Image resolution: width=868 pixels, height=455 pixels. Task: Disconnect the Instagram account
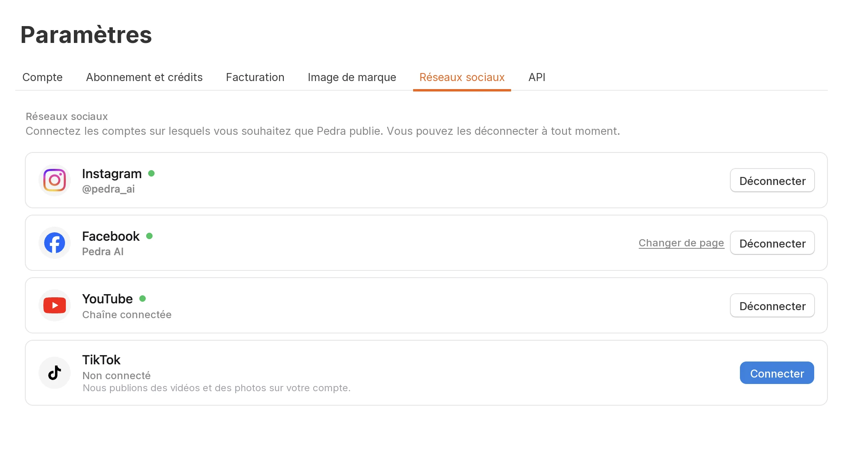(772, 181)
